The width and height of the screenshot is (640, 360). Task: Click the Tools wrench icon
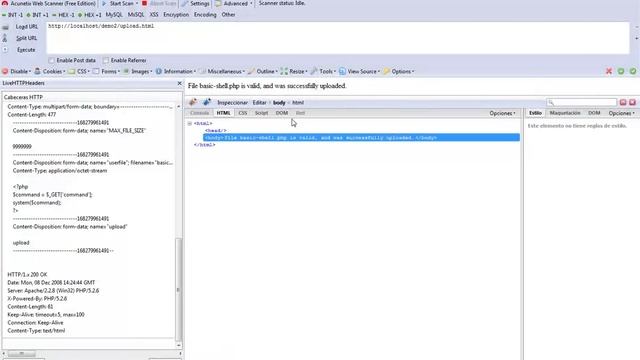pyautogui.click(x=314, y=71)
